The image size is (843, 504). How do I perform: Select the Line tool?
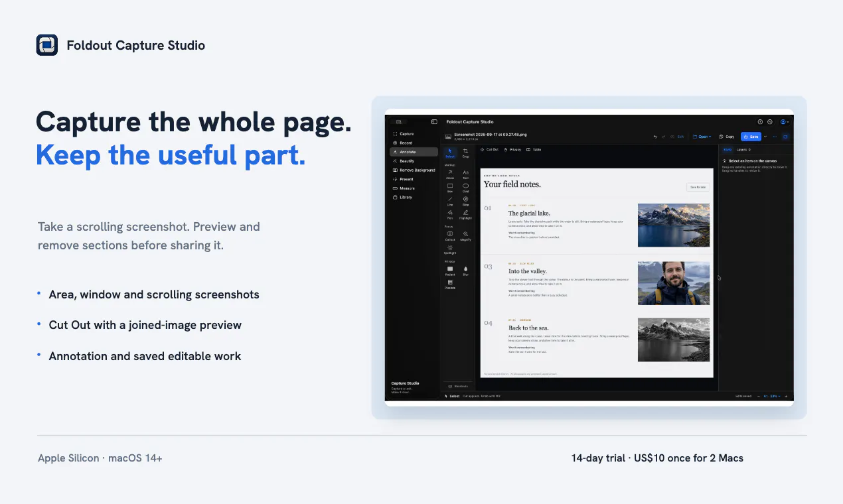(x=450, y=201)
